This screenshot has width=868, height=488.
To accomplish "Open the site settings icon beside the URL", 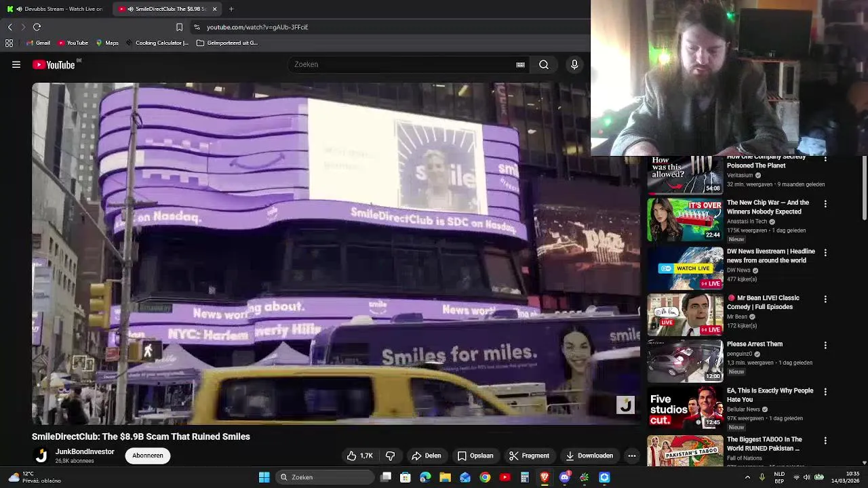I will click(x=197, y=27).
